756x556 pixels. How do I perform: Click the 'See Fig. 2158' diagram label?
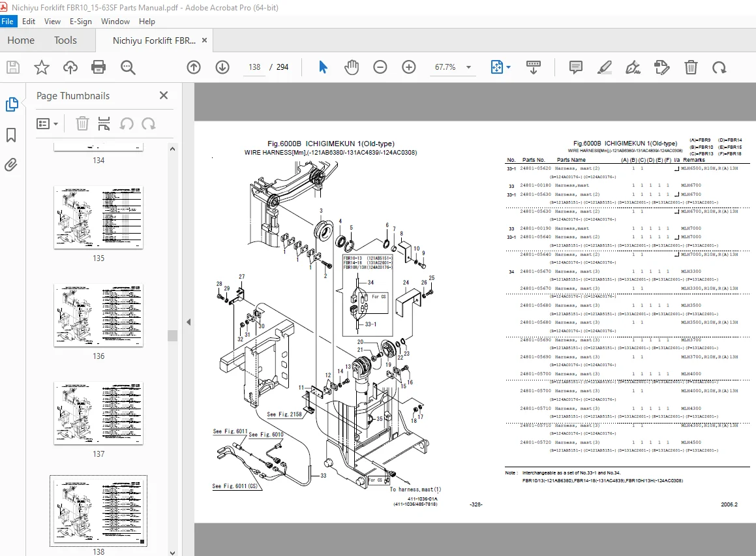(284, 414)
